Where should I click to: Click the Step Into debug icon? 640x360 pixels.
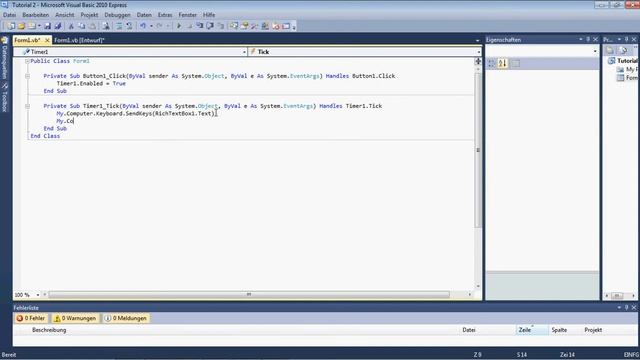[x=199, y=26]
